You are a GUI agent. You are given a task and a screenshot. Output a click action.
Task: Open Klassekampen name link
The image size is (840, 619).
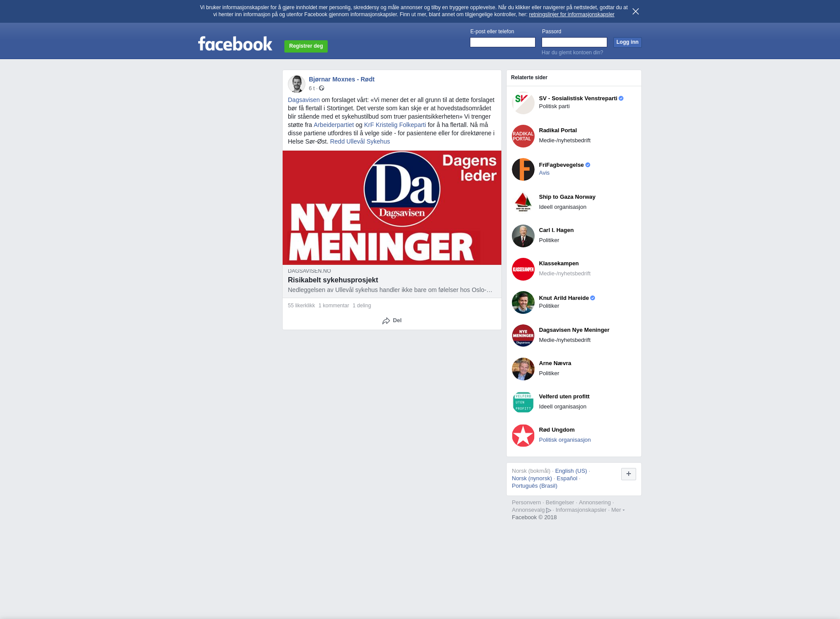(x=559, y=264)
